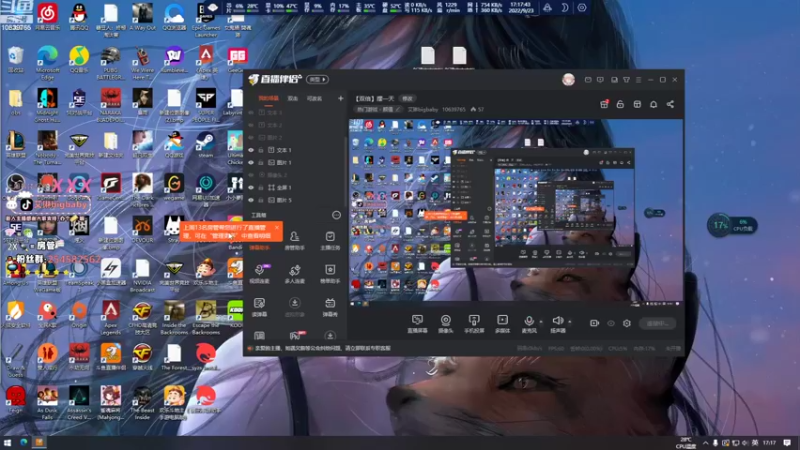The image size is (800, 450).
Task: Expand microphone options arrow
Action: [541, 322]
